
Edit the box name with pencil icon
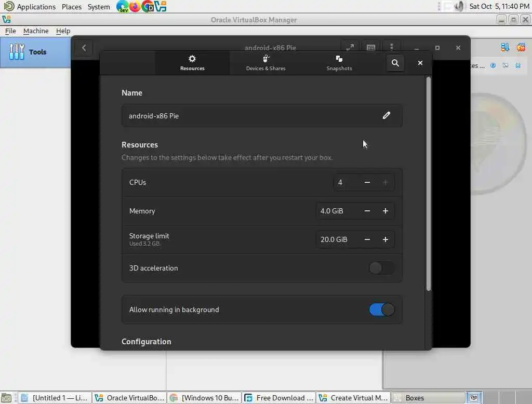click(x=386, y=116)
